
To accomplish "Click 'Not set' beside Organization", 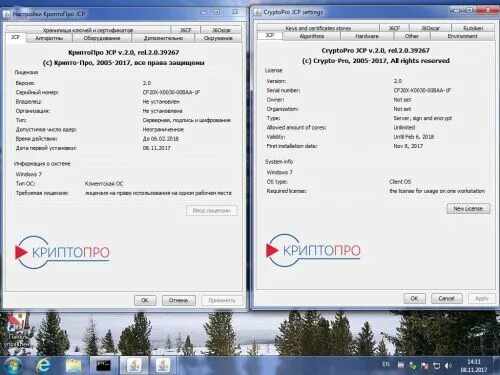I will (402, 109).
